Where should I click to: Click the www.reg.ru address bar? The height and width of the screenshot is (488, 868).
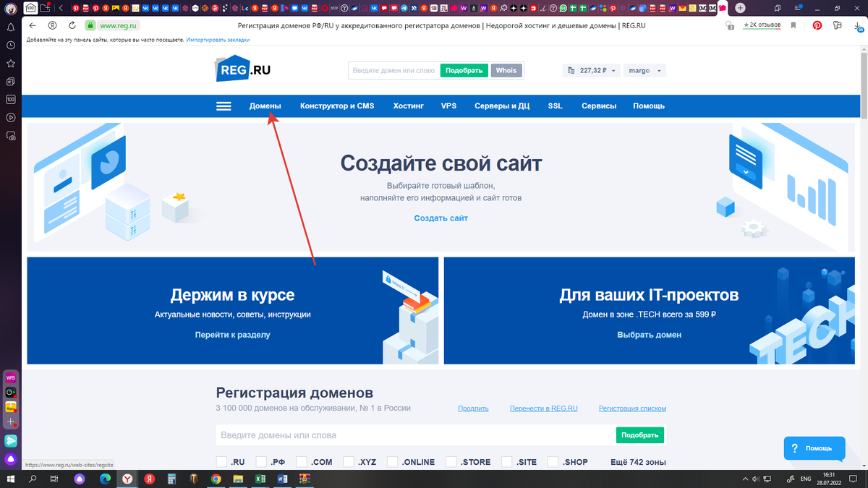coord(118,25)
